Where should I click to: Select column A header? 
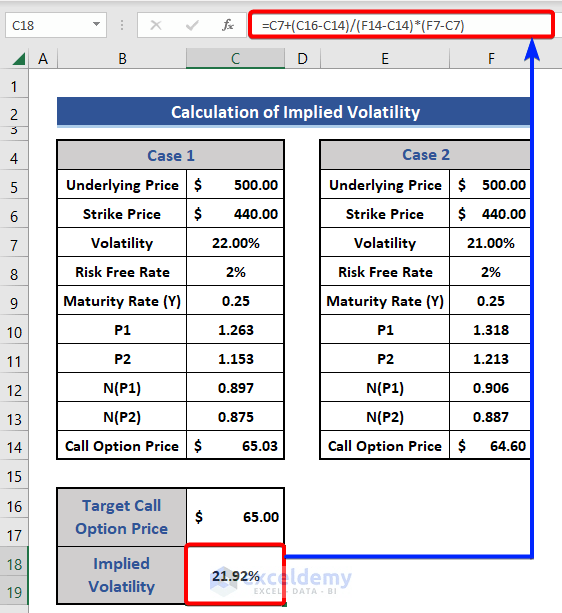(x=43, y=59)
